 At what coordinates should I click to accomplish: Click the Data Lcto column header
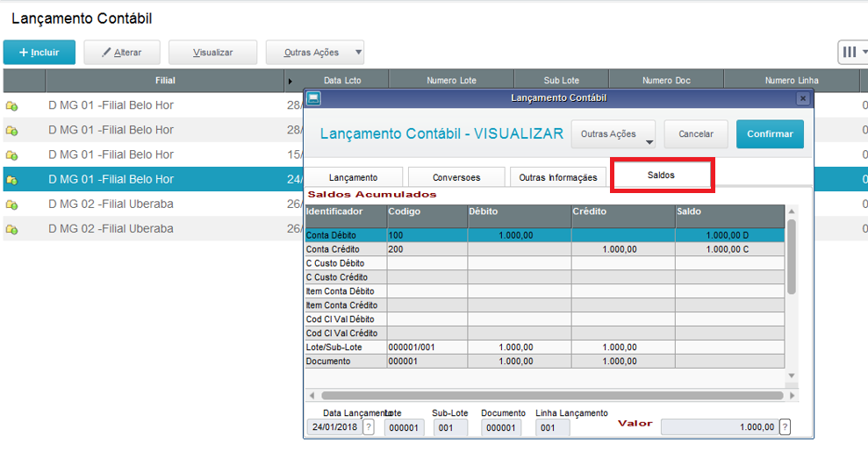pyautogui.click(x=342, y=80)
